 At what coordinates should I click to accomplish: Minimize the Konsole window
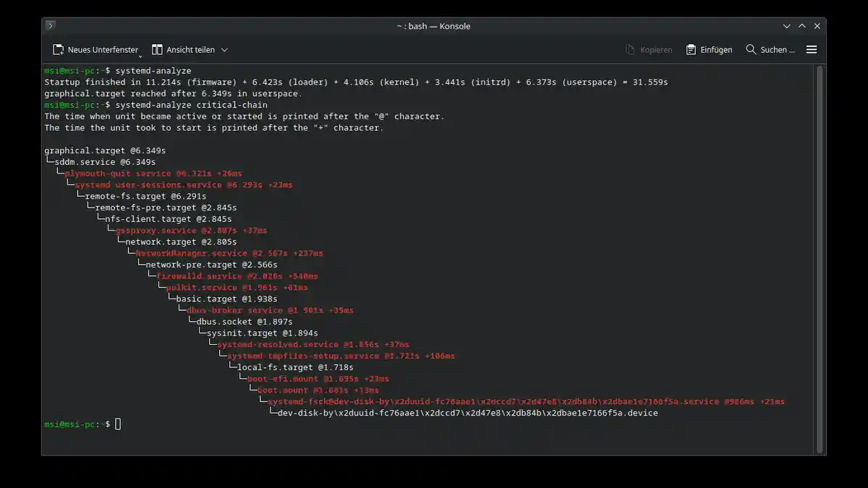click(787, 26)
